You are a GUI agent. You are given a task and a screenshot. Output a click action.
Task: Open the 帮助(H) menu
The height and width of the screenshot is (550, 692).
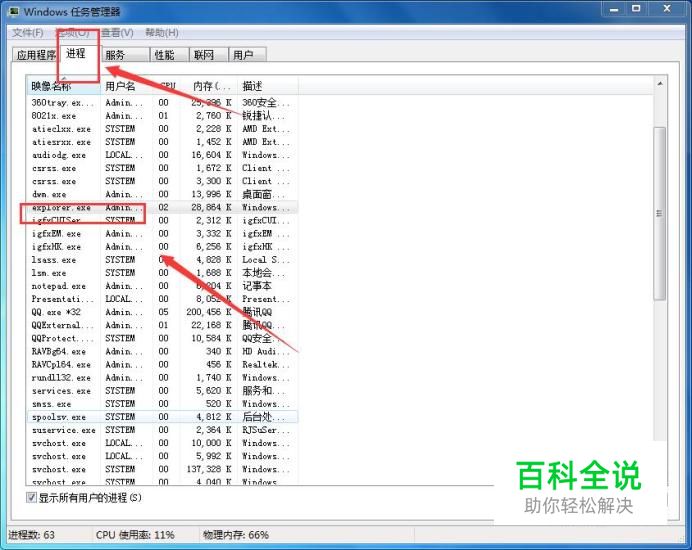point(162,33)
